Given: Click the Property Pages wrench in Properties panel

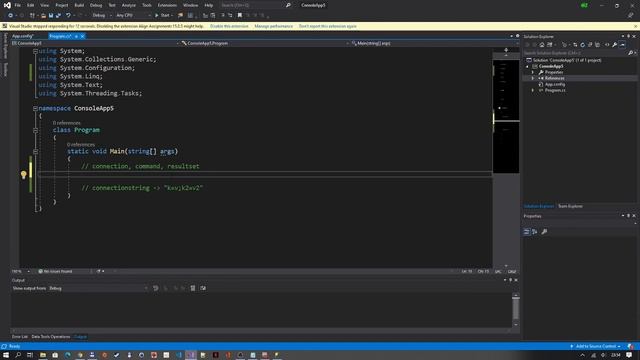Looking at the screenshot, I should tap(544, 232).
